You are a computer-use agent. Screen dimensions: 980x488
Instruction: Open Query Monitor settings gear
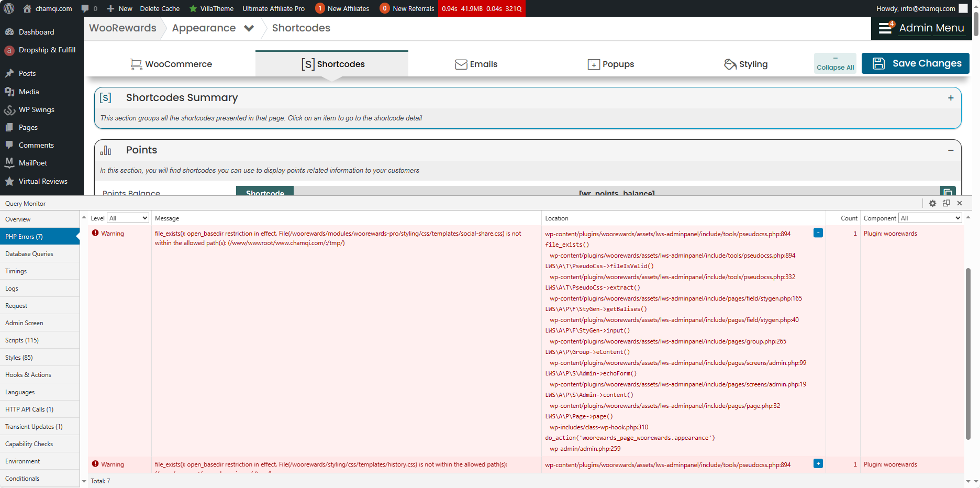click(x=932, y=203)
